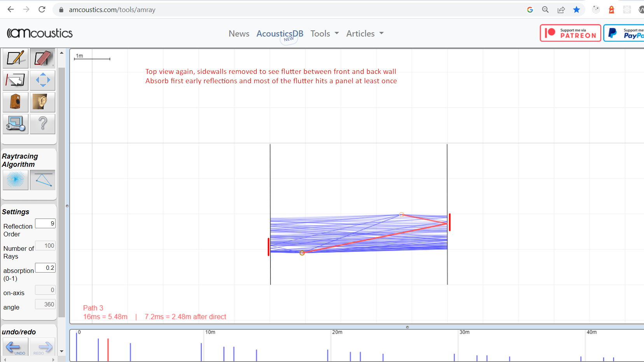Image resolution: width=644 pixels, height=362 pixels.
Task: Click the PayPal support button
Action: tap(625, 33)
